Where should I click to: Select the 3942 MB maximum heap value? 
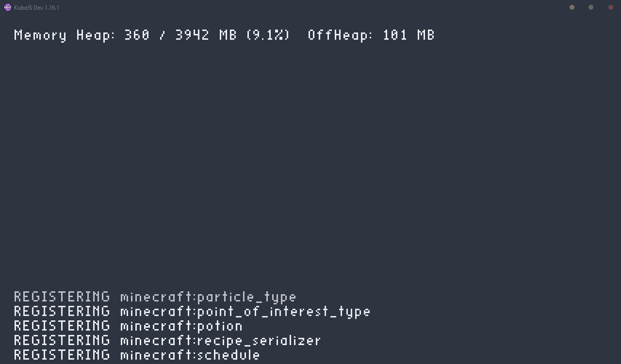206,35
